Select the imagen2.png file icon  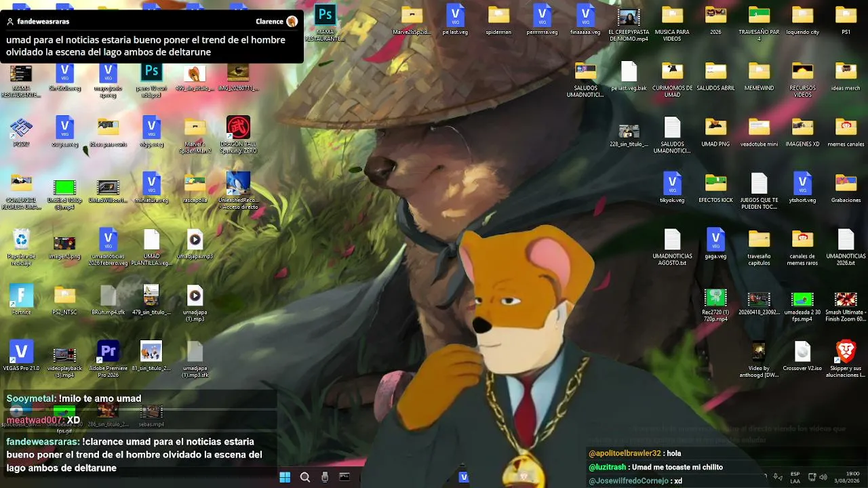[64, 247]
